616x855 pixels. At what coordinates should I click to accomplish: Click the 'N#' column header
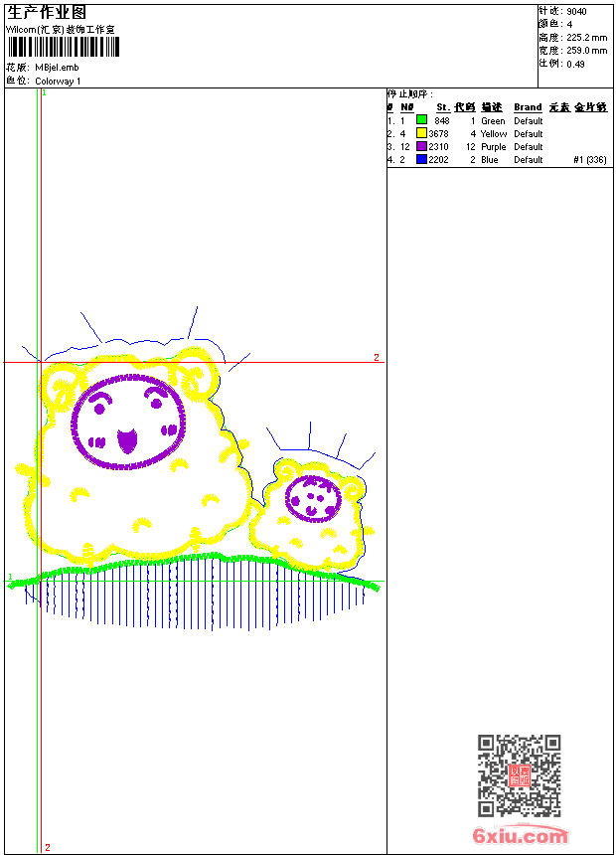tap(407, 107)
